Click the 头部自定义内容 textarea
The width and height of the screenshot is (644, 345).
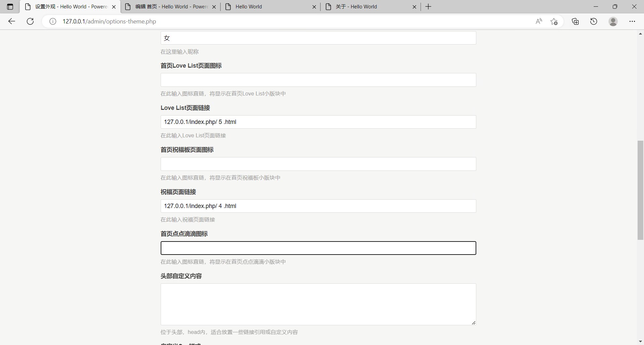click(x=318, y=304)
